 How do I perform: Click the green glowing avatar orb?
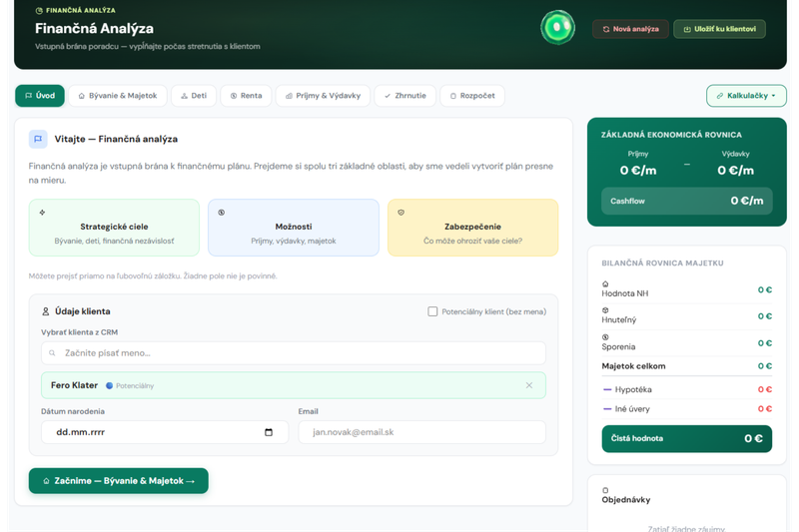(557, 28)
